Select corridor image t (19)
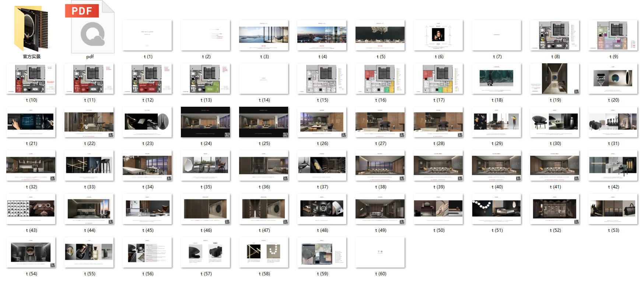644x283 pixels. 555,79
